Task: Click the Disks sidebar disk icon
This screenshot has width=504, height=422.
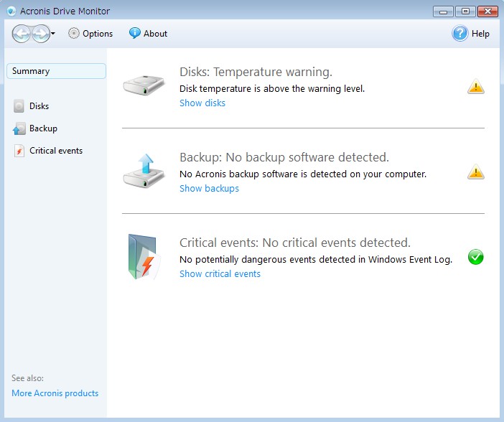Action: click(x=19, y=106)
